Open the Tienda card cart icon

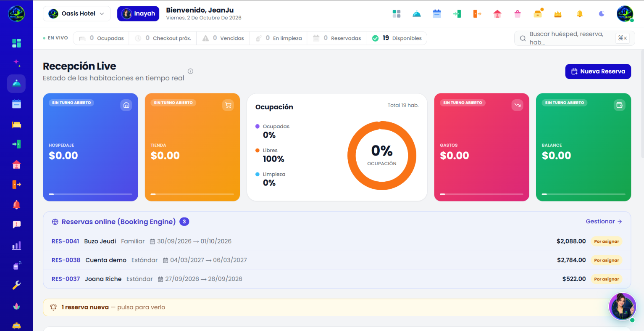(228, 105)
